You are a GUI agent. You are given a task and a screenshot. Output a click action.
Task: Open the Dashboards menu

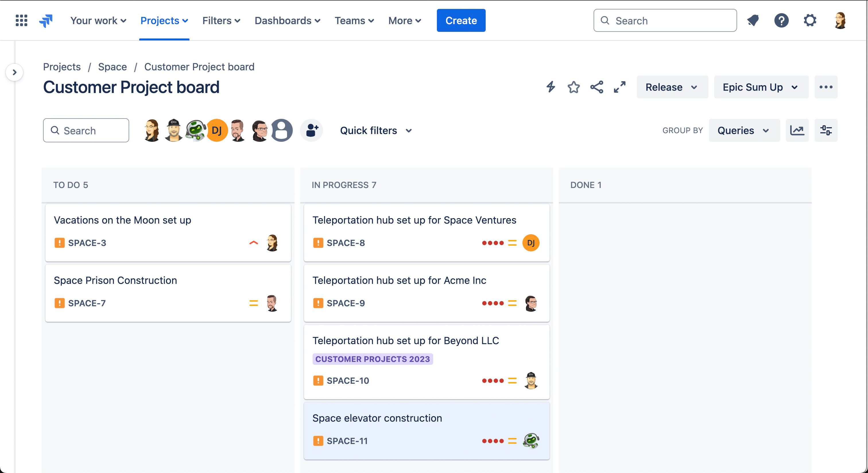coord(287,21)
